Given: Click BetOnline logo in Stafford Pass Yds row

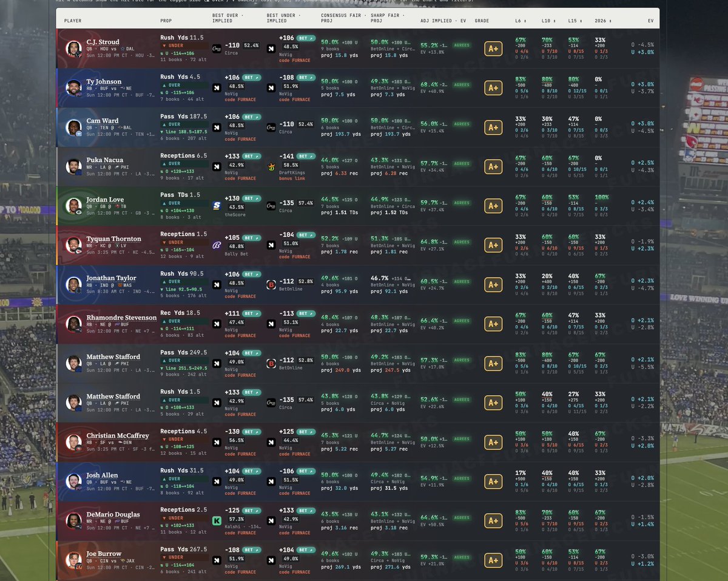Looking at the screenshot, I should point(271,364).
